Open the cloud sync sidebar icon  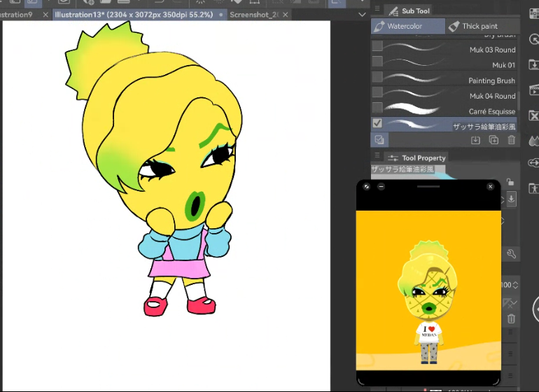tap(534, 162)
